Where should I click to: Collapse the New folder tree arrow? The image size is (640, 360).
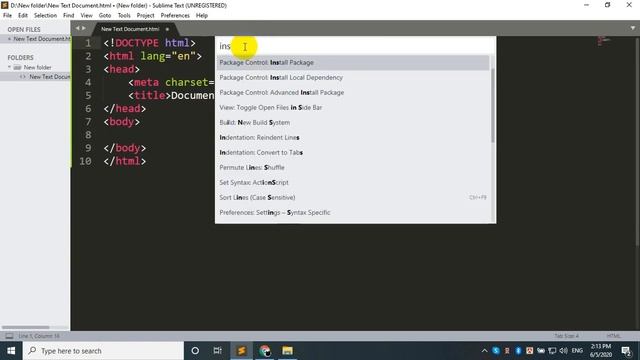coord(9,67)
